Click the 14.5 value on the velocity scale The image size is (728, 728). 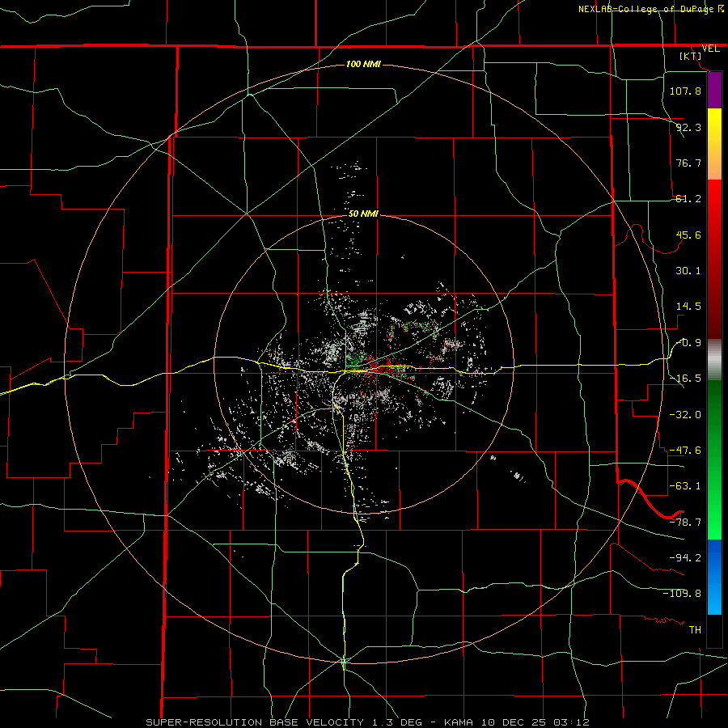coord(688,307)
